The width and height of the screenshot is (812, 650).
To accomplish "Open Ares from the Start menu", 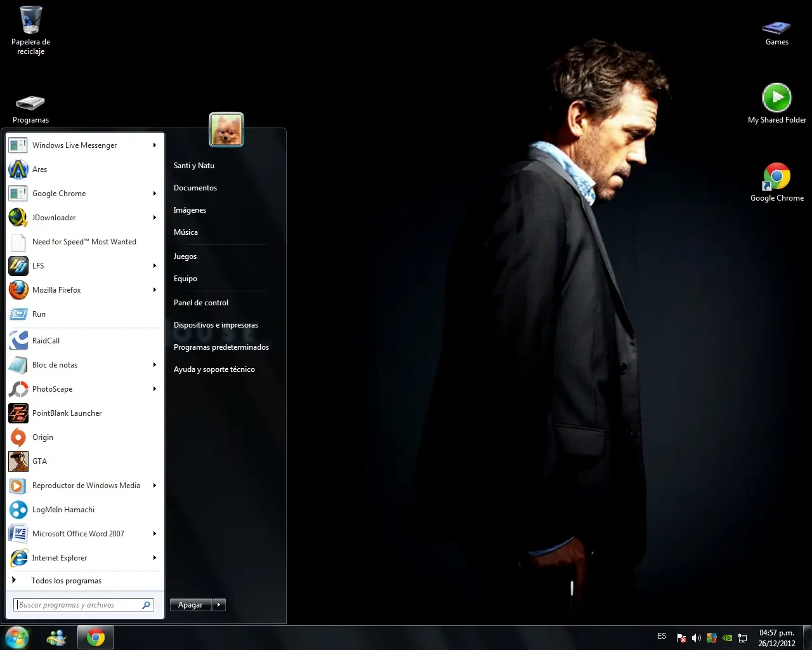I will [39, 169].
